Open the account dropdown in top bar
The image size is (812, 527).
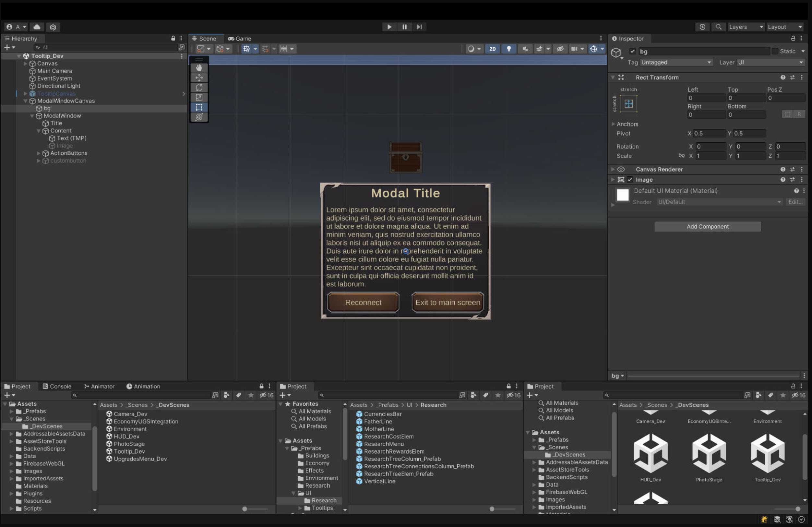click(x=16, y=27)
